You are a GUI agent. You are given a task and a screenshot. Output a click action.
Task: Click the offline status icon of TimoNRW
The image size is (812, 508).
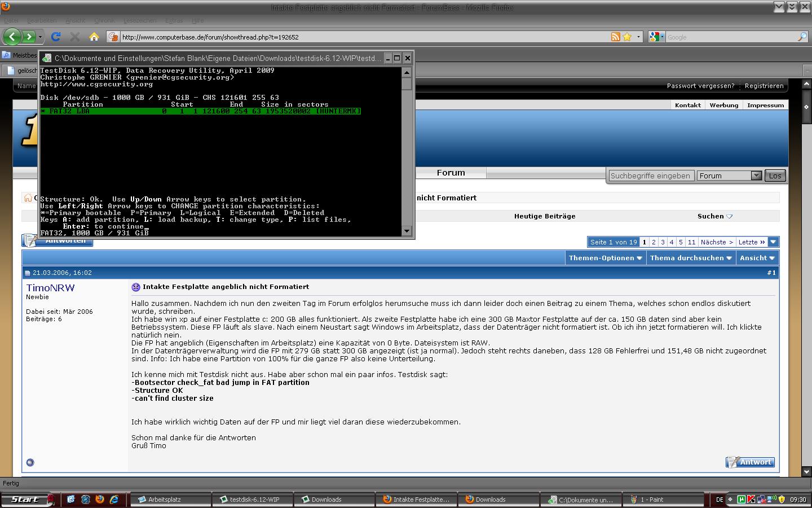(x=30, y=463)
